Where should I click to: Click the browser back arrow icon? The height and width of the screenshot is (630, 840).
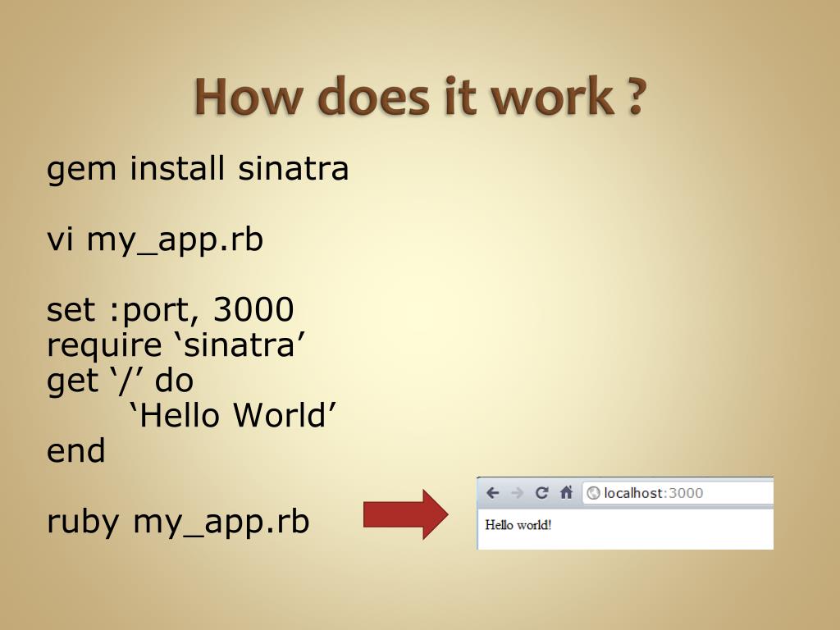(492, 493)
